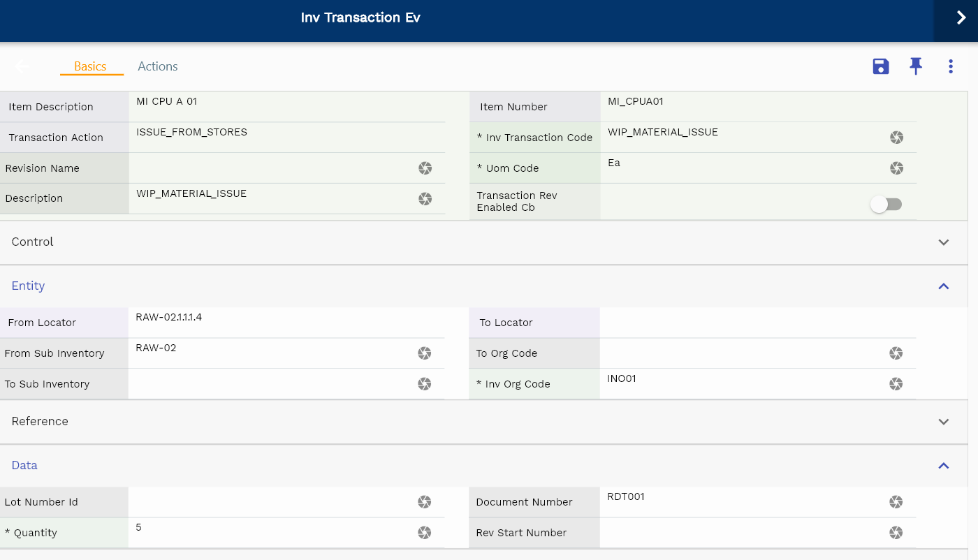Select the Basics tab

coord(91,66)
